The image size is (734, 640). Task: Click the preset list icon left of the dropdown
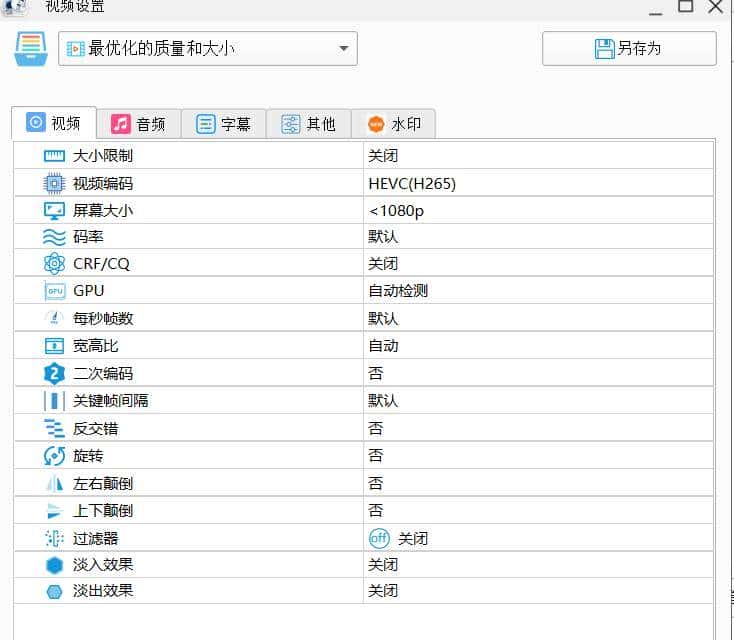pos(31,49)
